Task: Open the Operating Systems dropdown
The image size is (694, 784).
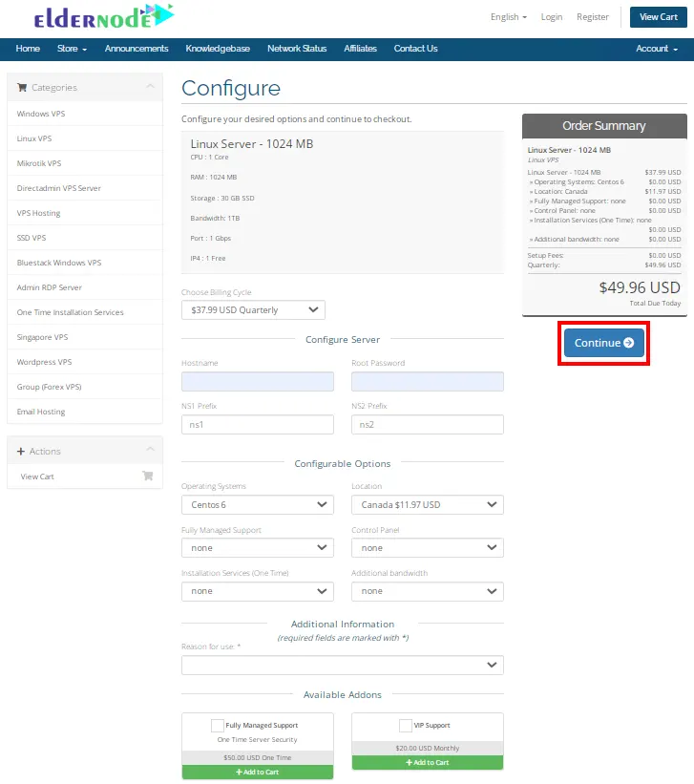Action: point(258,505)
